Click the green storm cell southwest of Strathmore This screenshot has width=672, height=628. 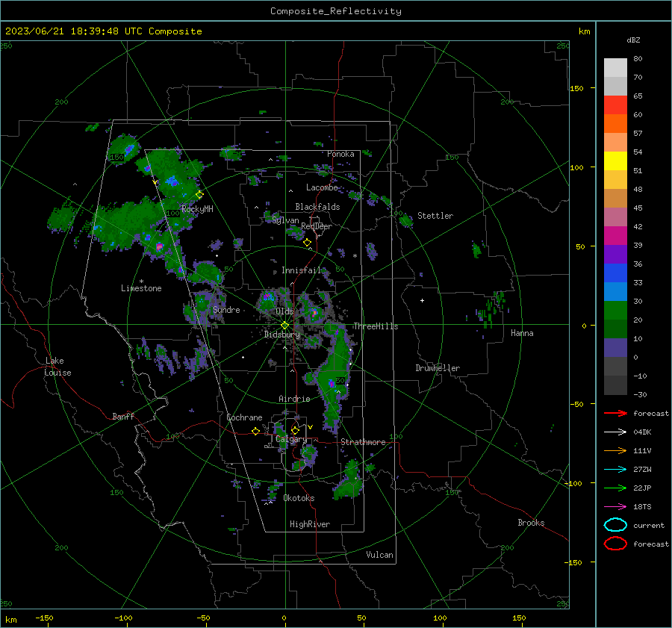click(x=349, y=480)
